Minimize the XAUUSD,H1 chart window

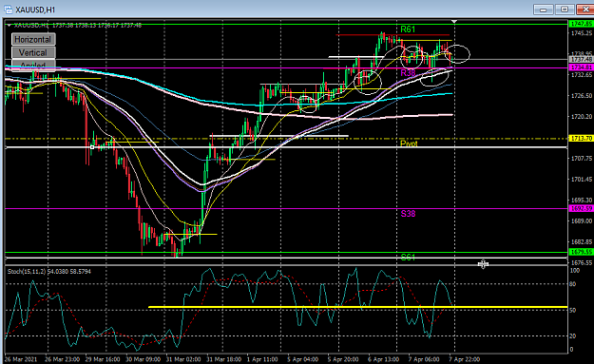[544, 10]
